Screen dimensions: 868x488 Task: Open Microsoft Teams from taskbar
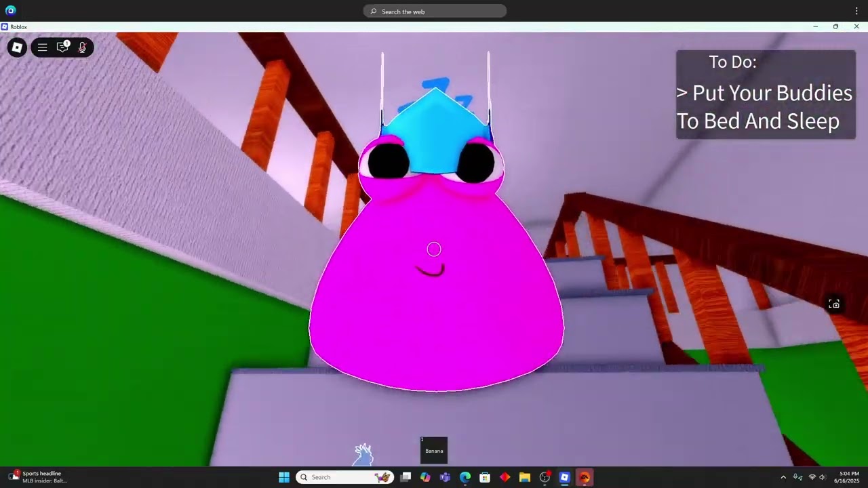(x=445, y=477)
